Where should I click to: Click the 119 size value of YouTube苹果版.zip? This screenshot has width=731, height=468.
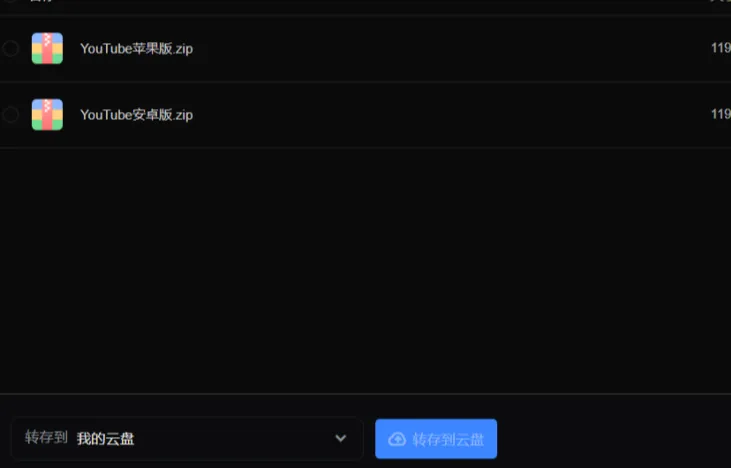click(721, 48)
